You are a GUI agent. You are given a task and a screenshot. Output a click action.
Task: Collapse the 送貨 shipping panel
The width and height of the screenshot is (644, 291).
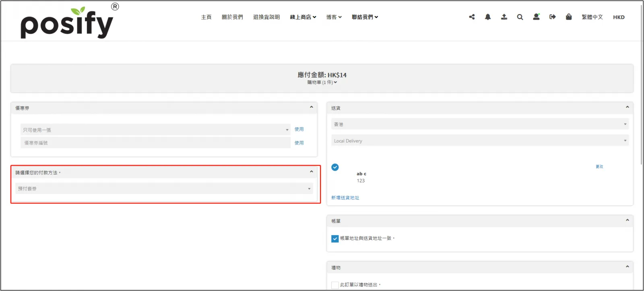pyautogui.click(x=627, y=107)
